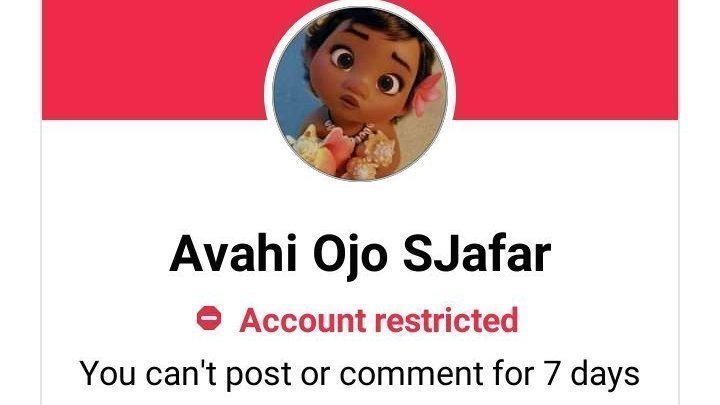Open the 'Account restricted' status label
Screen dimensions: 720x405
pyautogui.click(x=358, y=320)
